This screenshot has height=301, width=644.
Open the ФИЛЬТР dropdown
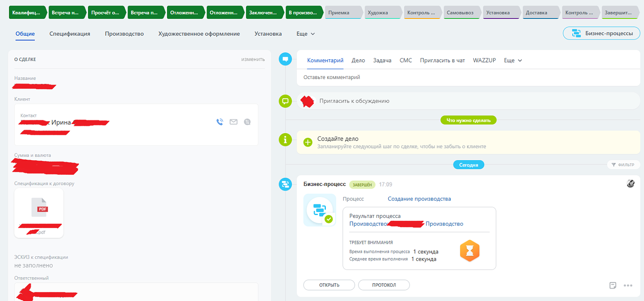coord(624,164)
